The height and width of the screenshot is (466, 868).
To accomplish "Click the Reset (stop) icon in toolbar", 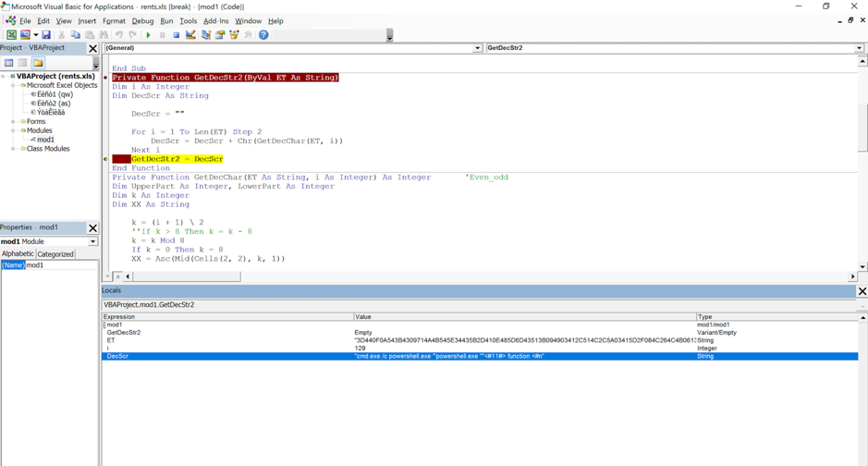I will 176,35.
